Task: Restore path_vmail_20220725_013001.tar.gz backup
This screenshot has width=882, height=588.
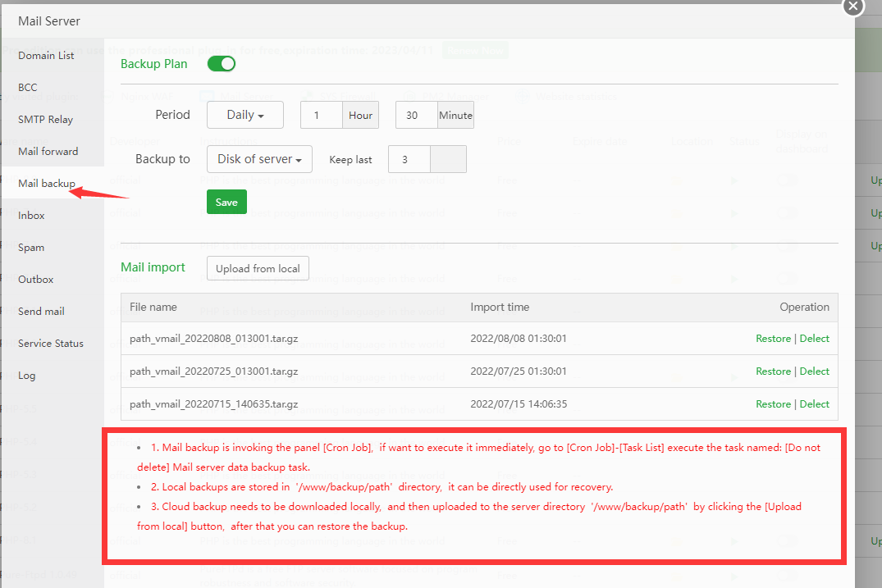Action: 774,371
